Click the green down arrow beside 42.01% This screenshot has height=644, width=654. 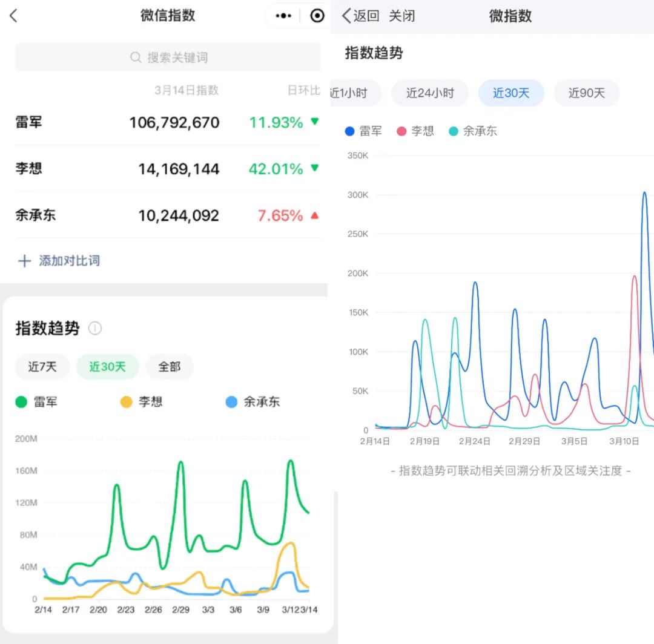(x=315, y=168)
